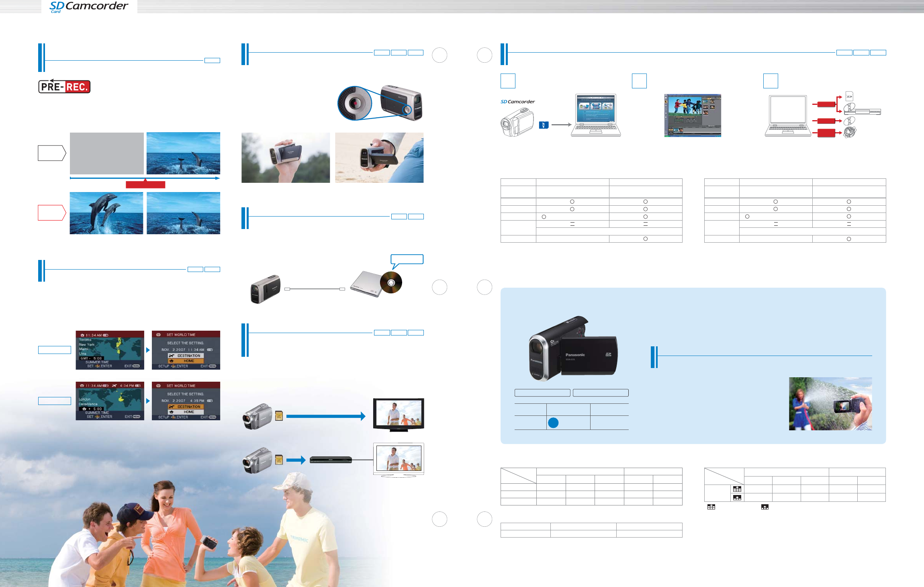The image size is (924, 587).
Task: Click the jumping dolphins photo thumbnail
Action: coord(106,213)
